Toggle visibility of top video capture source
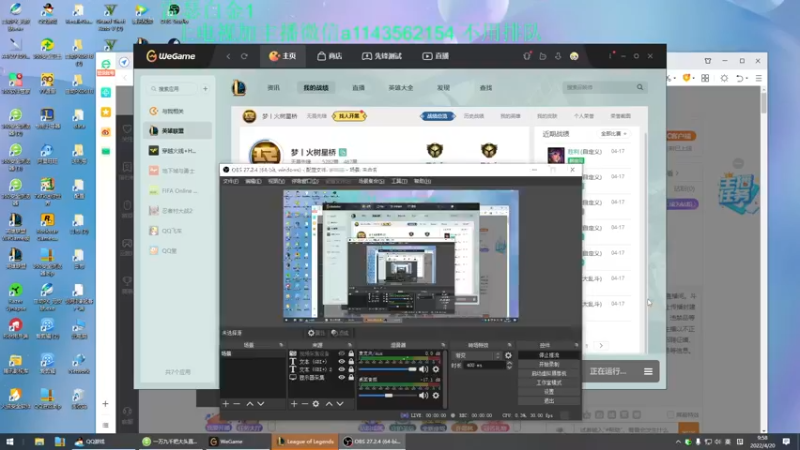 tap(342, 353)
